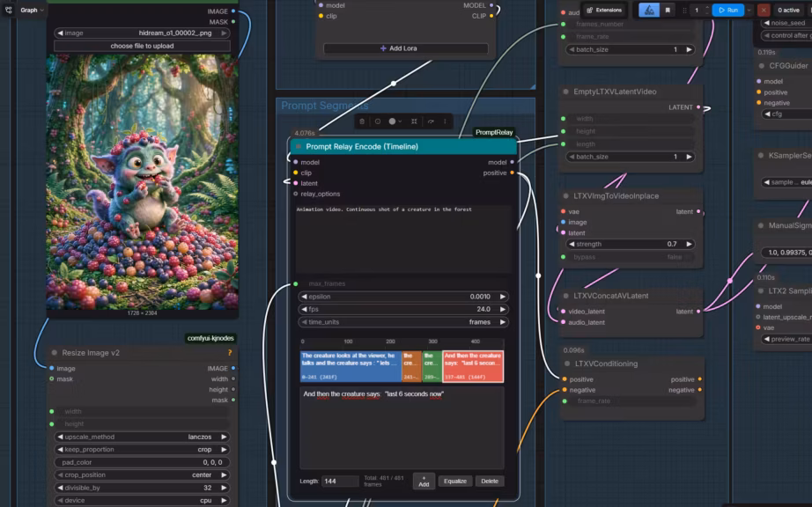Screen dimensions: 812x507
Task: Toggle bypass false switch on LTXVImgToVideoInplace
Action: point(631,257)
